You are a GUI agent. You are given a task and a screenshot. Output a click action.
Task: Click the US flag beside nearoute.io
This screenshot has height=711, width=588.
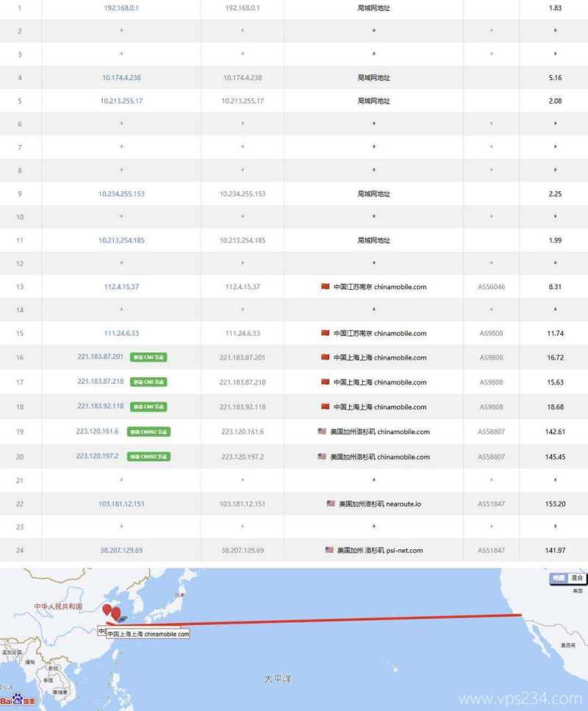[x=331, y=504]
